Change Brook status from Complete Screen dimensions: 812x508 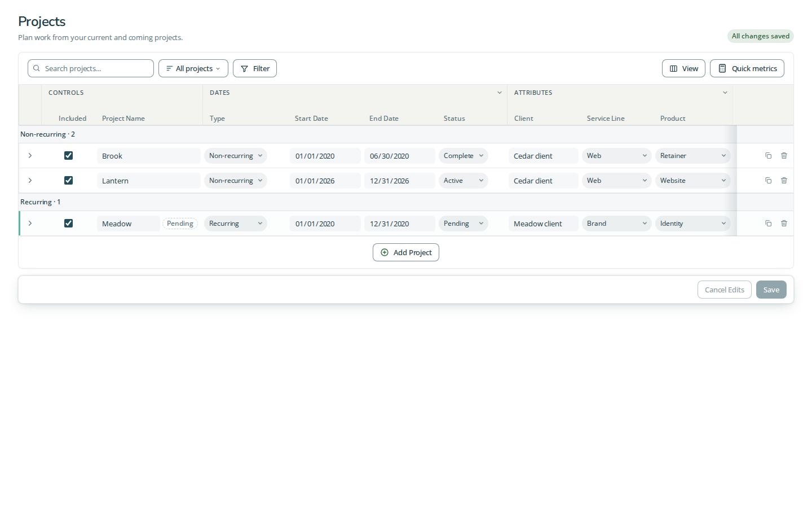[x=464, y=156]
